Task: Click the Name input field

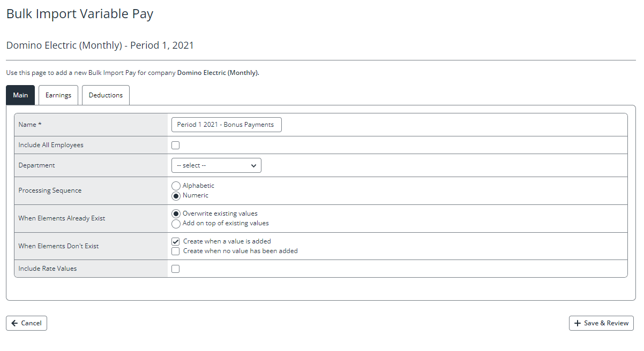Action: click(226, 125)
